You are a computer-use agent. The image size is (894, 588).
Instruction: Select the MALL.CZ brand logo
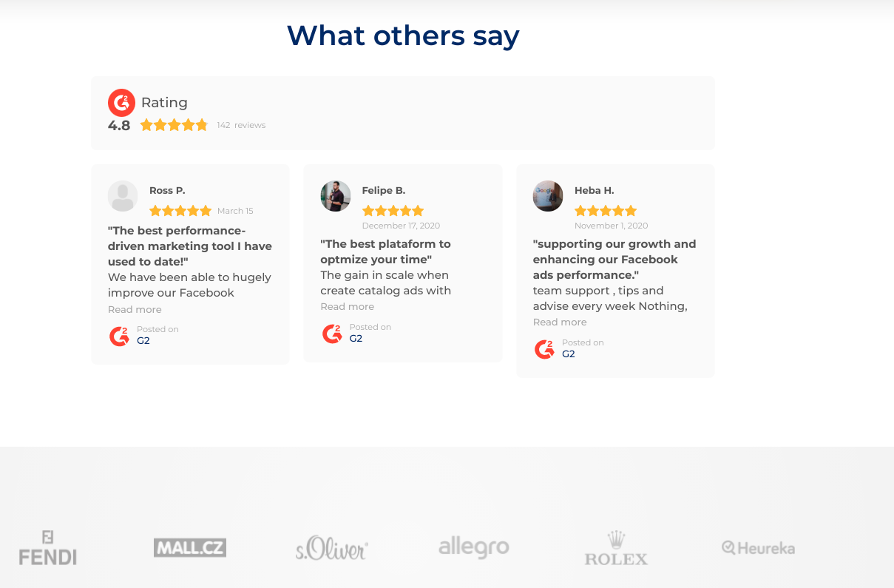[x=190, y=548]
